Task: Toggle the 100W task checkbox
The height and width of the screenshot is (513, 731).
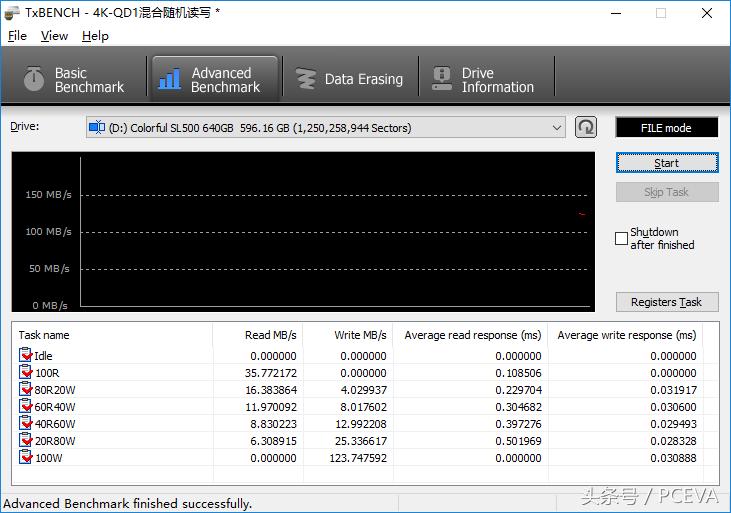Action: (25, 457)
